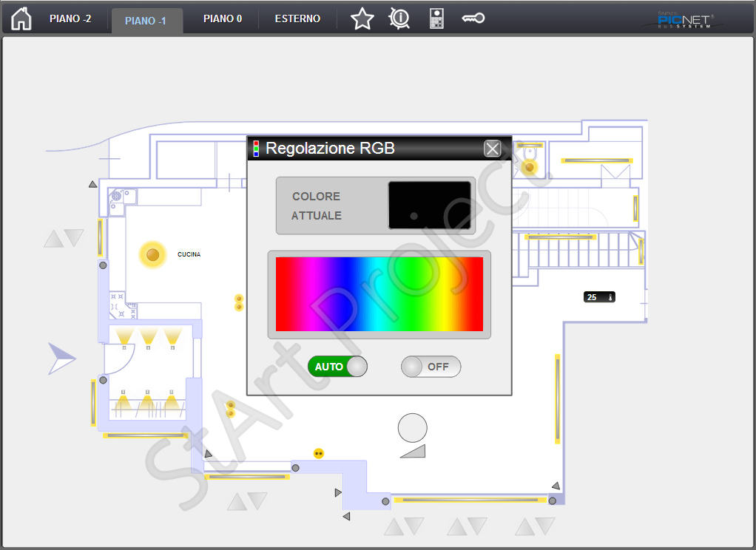Image resolution: width=756 pixels, height=550 pixels.
Task: Select the PIANO -1 tab
Action: pyautogui.click(x=146, y=21)
